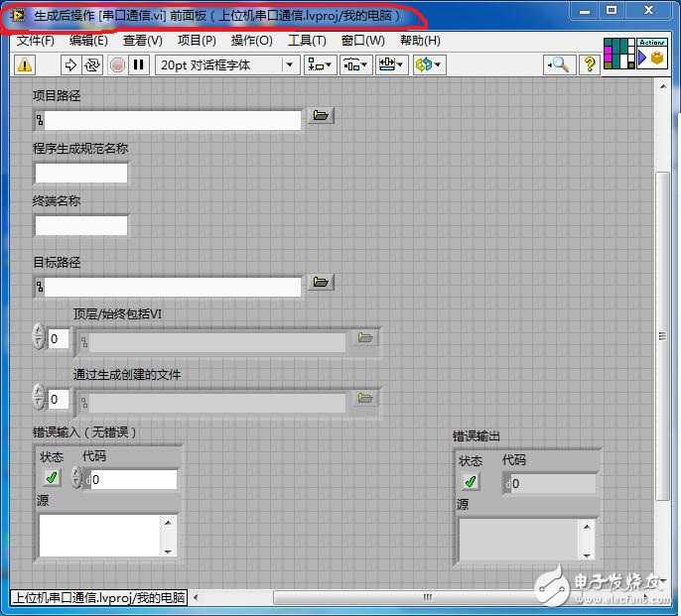
Task: Click the Pause button in toolbar
Action: pos(139,64)
